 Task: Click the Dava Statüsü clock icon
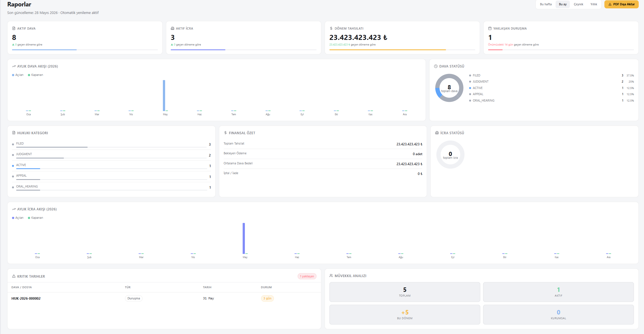click(436, 66)
